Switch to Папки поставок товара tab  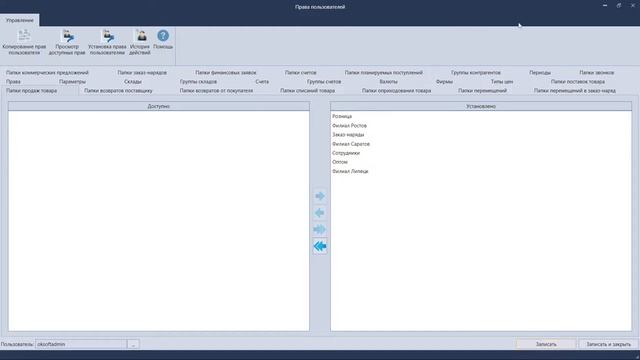(x=578, y=82)
